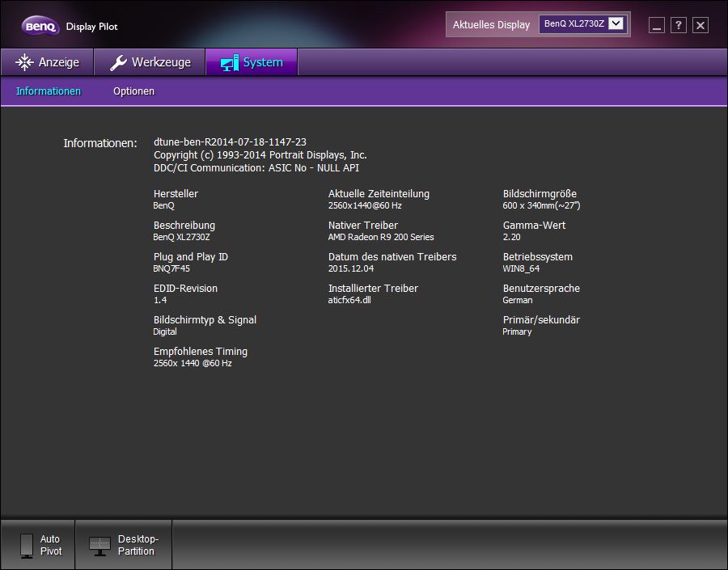The width and height of the screenshot is (728, 570).
Task: Click the installed driver aticfx64.dll
Action: coord(349,300)
